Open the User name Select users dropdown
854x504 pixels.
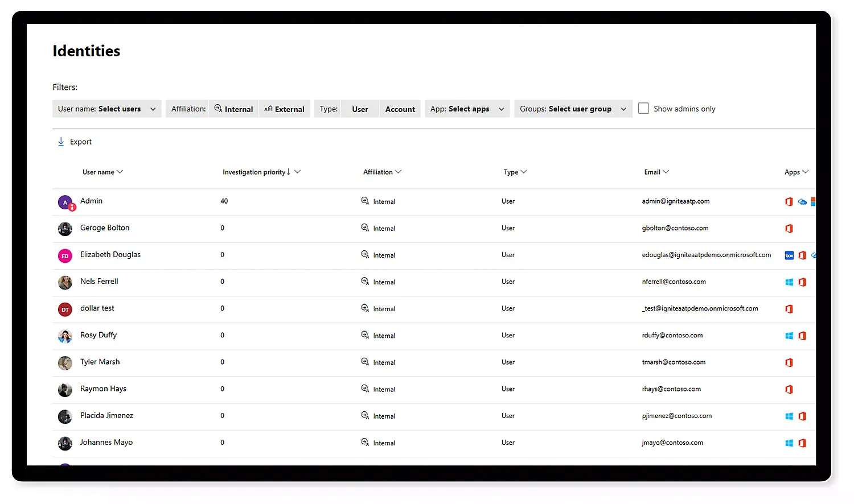coord(107,109)
